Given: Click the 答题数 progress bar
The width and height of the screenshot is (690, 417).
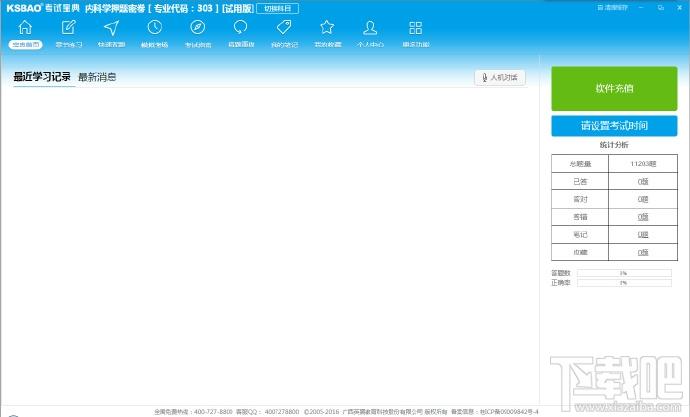Looking at the screenshot, I should click(624, 273).
